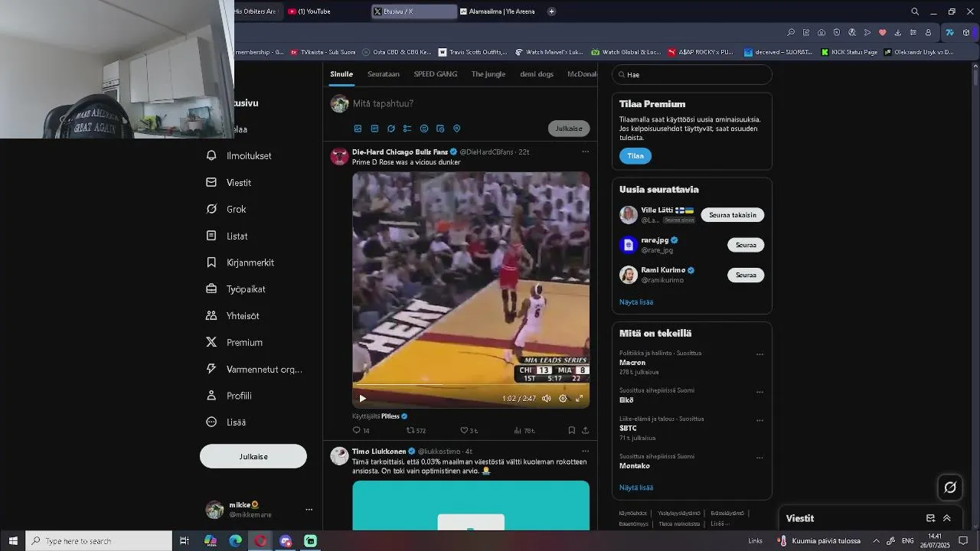Viewport: 980px width, 551px height.
Task: Reply to Chicago Bulls Fans post
Action: (x=361, y=431)
